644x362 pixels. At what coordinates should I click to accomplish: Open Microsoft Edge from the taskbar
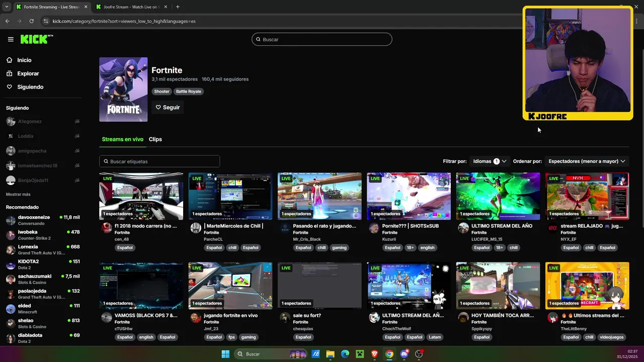pos(345,354)
